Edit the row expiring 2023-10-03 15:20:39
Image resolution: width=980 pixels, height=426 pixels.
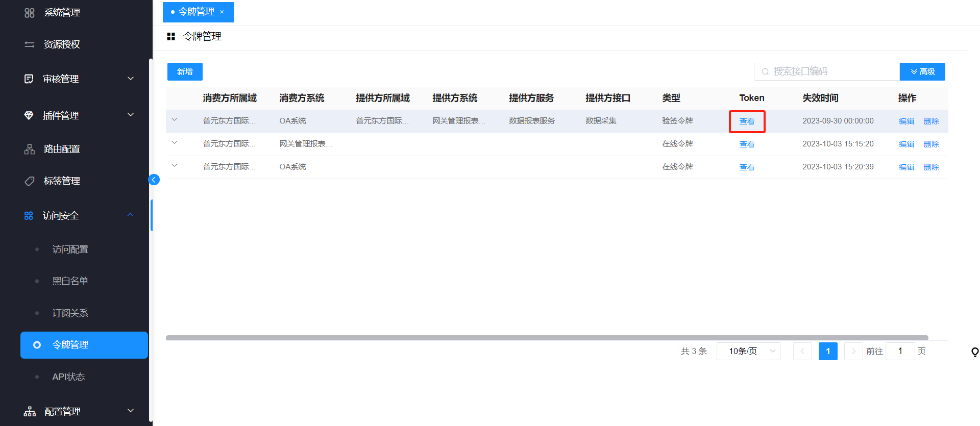[x=906, y=167]
